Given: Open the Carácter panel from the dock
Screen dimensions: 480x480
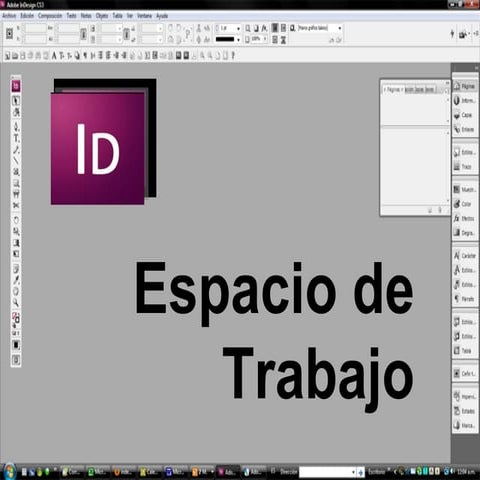Looking at the screenshot, I should tap(465, 256).
